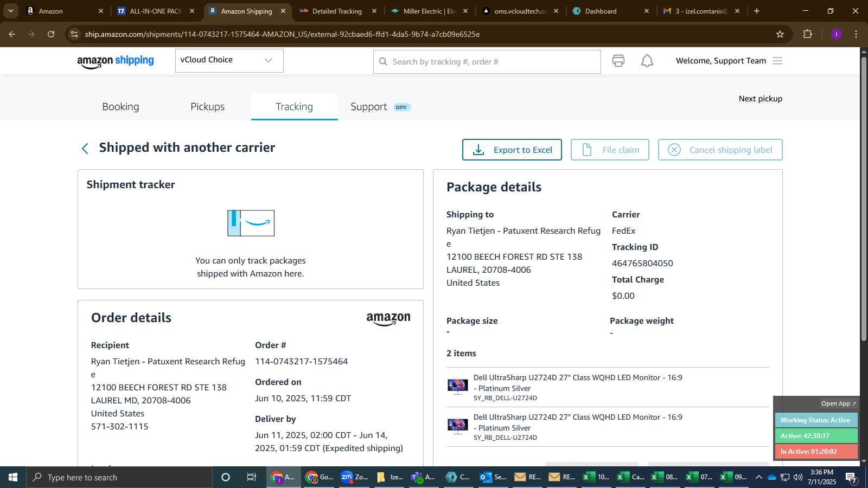This screenshot has width=868, height=488.
Task: Click the first Dell UltraSharp monitor thumbnail
Action: [457, 386]
